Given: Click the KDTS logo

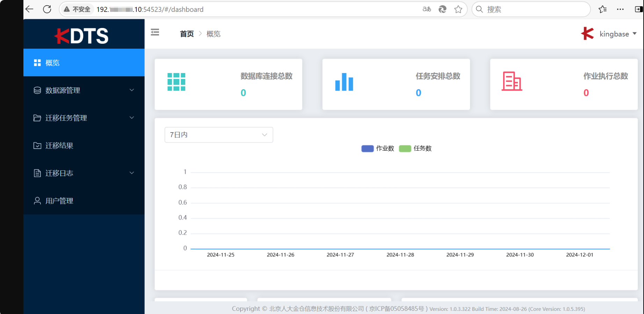Looking at the screenshot, I should tap(82, 36).
